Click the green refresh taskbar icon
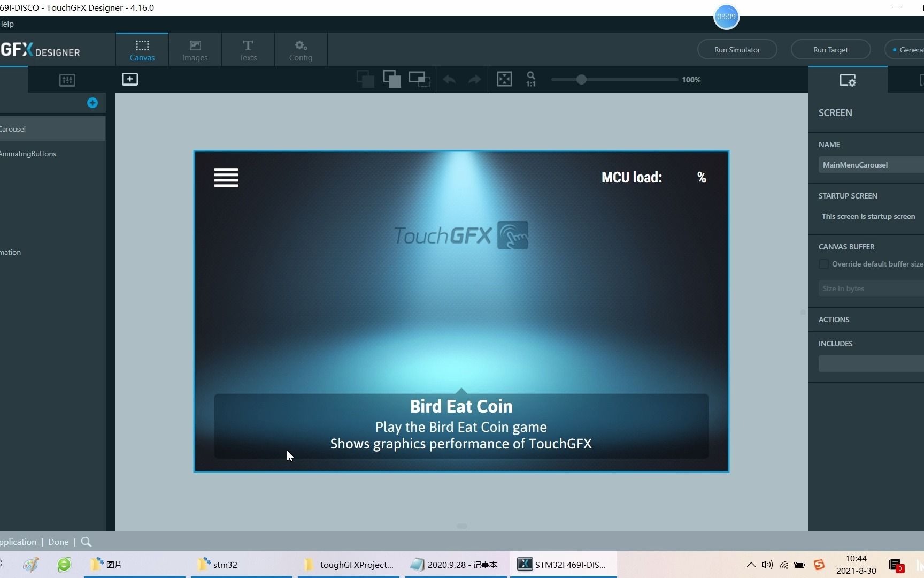The width and height of the screenshot is (924, 578). [x=64, y=565]
